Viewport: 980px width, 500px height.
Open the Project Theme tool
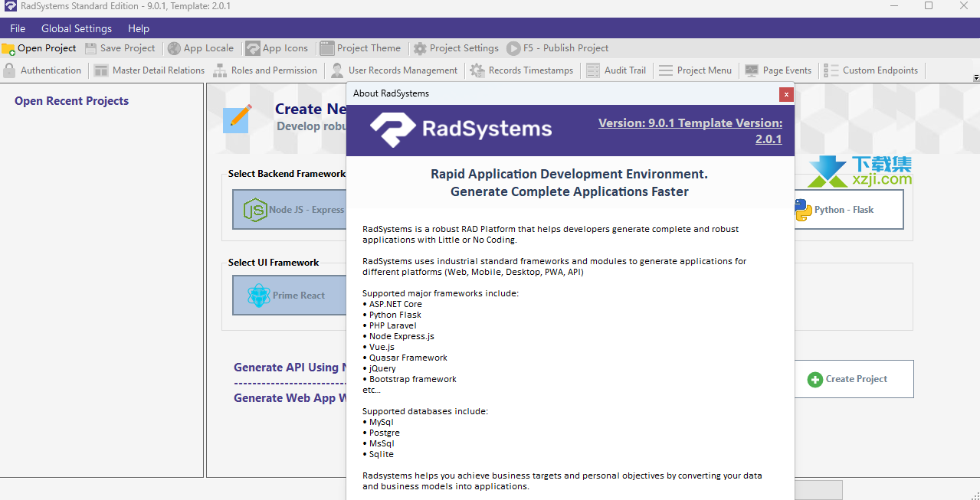(x=360, y=48)
